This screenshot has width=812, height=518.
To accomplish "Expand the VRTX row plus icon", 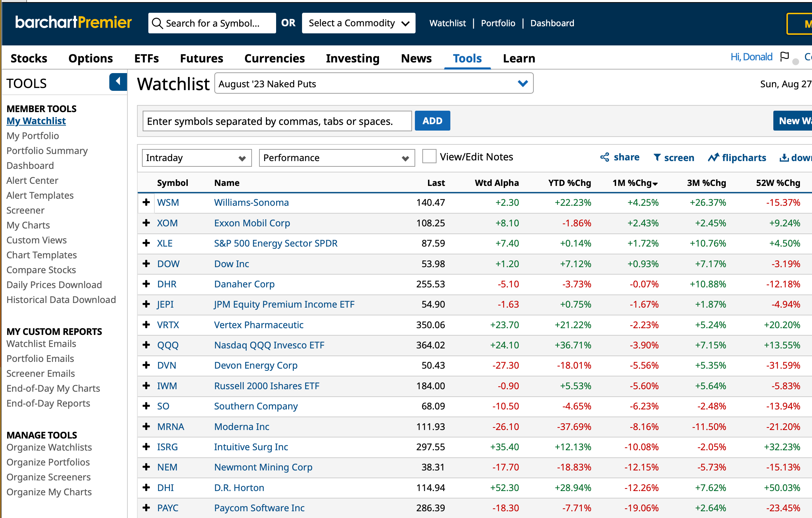I will tap(146, 325).
